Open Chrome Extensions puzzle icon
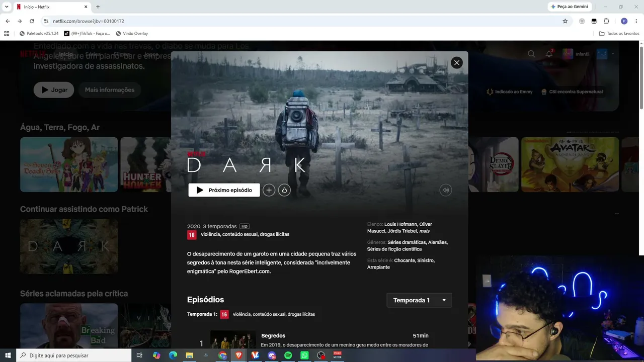The height and width of the screenshot is (362, 644). pyautogui.click(x=606, y=21)
